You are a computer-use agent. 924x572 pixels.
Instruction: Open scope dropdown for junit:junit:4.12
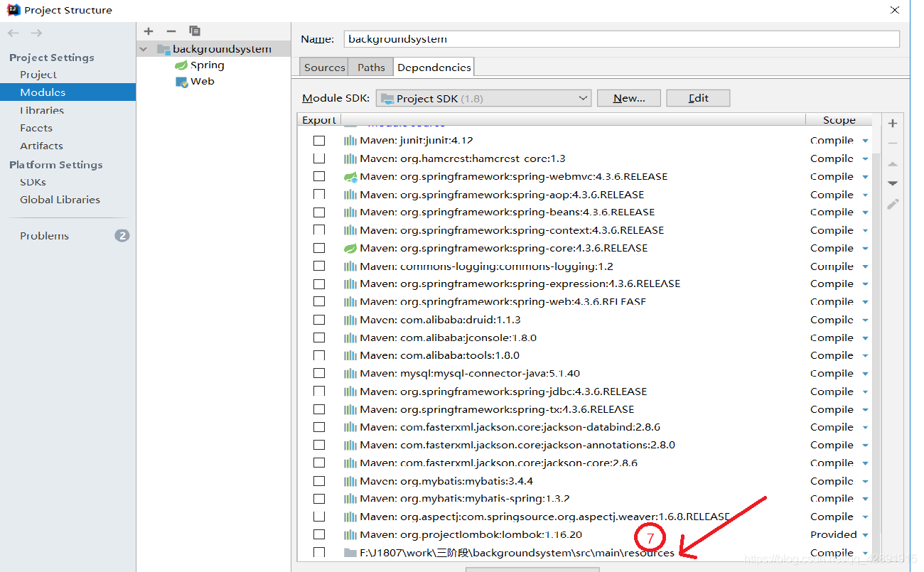click(865, 141)
